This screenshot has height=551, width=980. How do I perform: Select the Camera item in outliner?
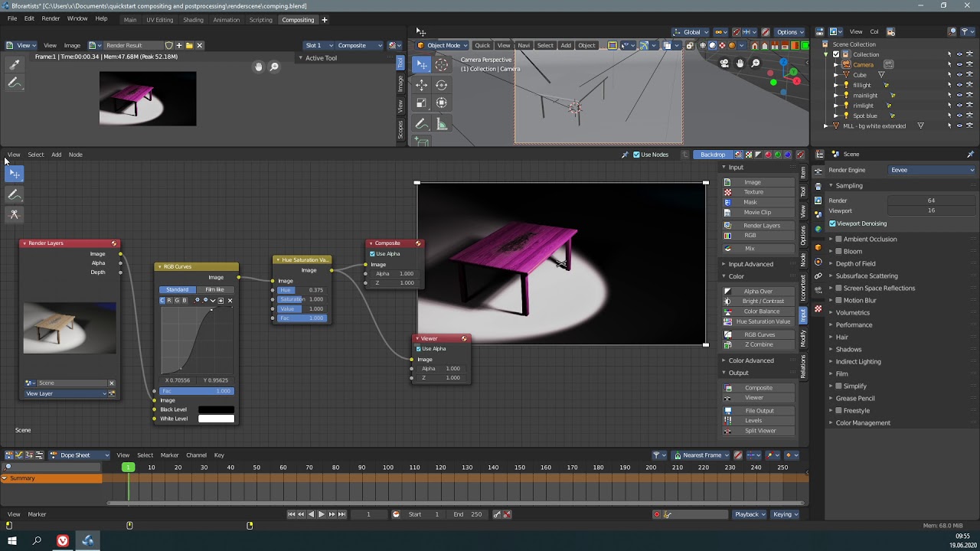coord(863,65)
